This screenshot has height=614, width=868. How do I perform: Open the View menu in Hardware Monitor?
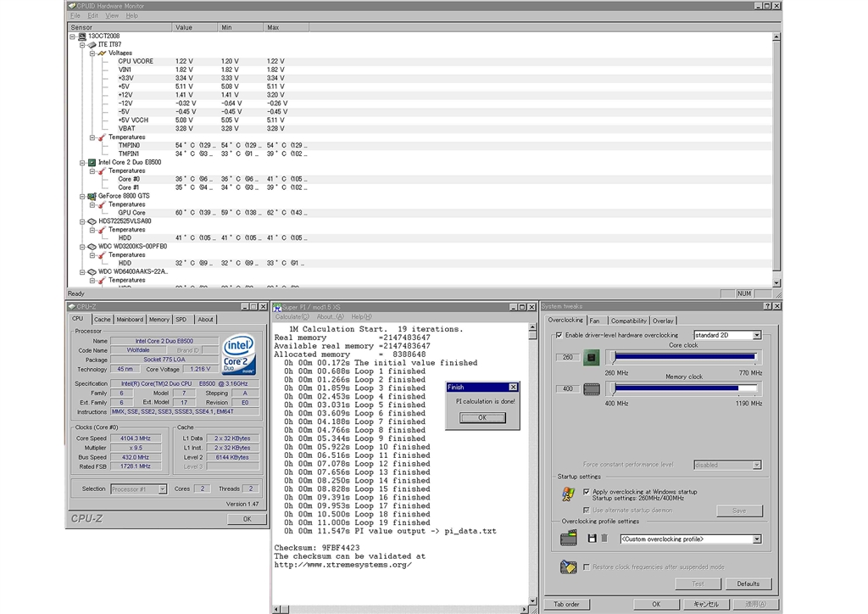(112, 16)
